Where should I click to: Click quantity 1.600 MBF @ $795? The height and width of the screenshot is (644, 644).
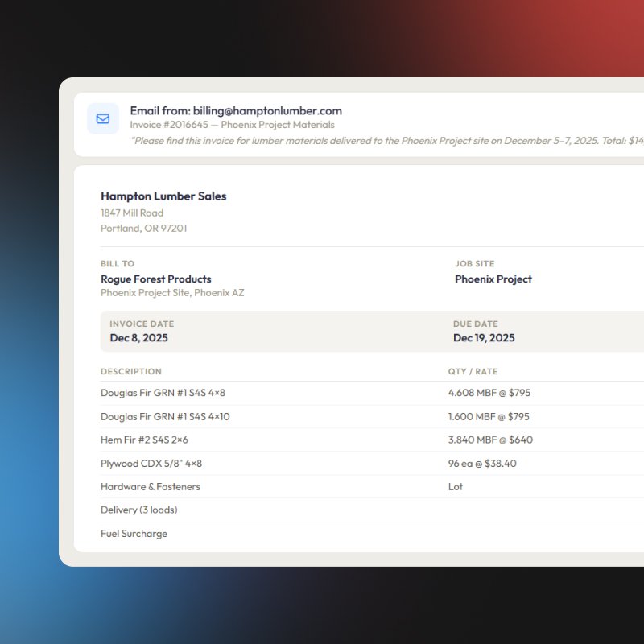(489, 416)
